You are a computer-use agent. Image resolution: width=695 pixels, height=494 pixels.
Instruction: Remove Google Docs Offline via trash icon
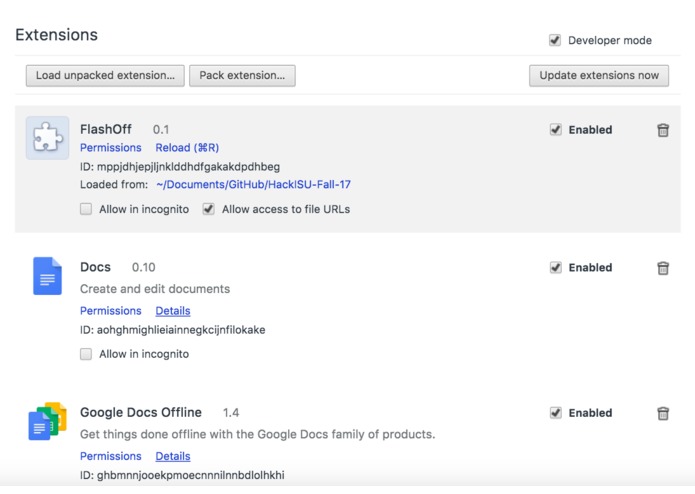coord(663,413)
